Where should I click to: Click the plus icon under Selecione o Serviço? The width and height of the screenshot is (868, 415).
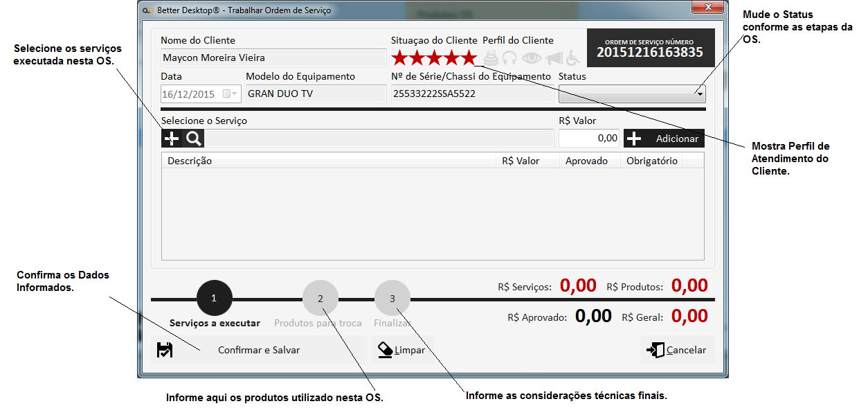tap(171, 139)
